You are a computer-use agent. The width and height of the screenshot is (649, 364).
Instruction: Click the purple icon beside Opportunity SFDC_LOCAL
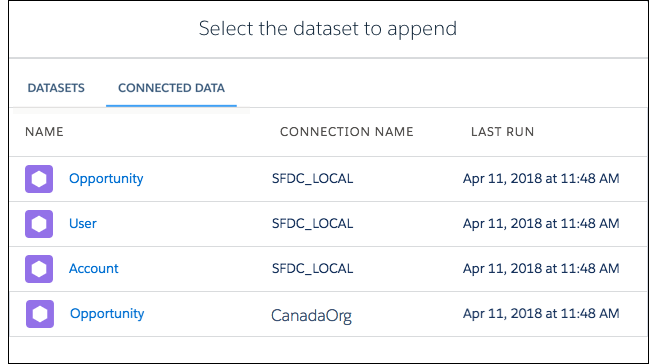pyautogui.click(x=39, y=179)
